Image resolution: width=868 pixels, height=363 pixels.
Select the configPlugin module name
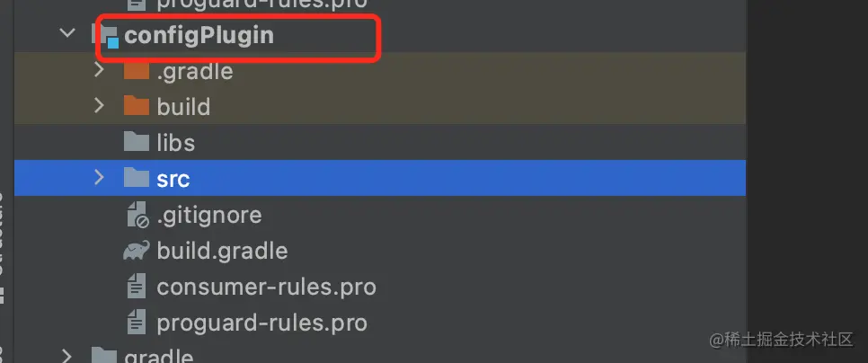click(x=199, y=35)
